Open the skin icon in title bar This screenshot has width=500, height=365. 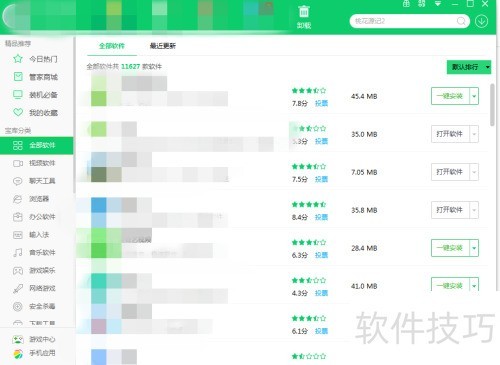(422, 4)
